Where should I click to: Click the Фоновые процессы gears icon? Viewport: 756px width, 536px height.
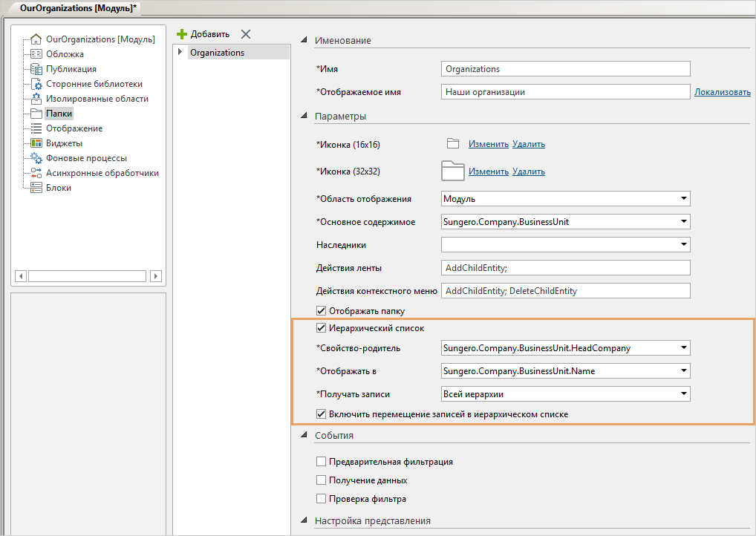(x=36, y=158)
